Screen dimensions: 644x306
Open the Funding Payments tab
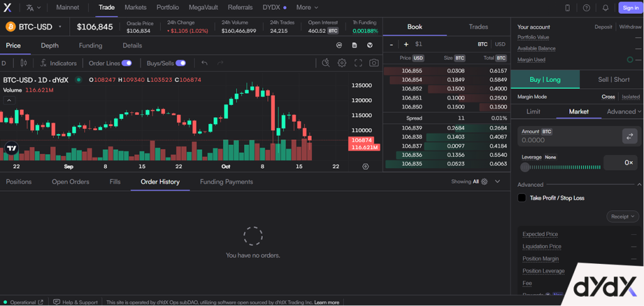(x=226, y=182)
